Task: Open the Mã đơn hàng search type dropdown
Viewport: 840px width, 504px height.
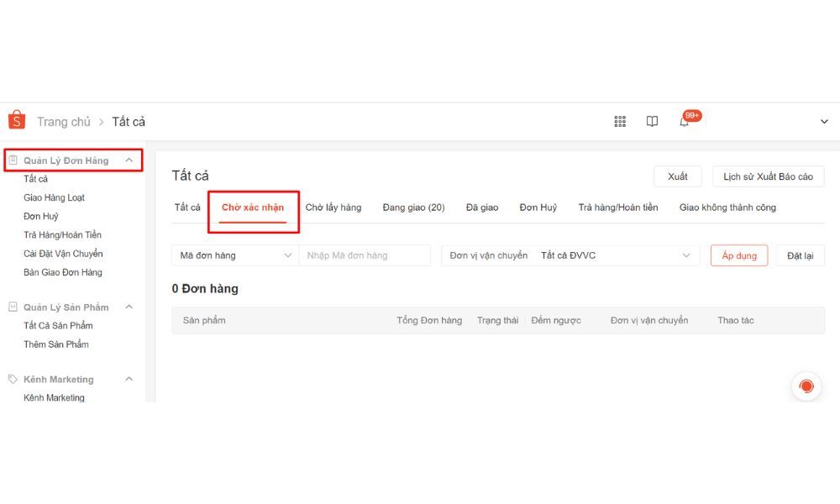Action: (235, 255)
